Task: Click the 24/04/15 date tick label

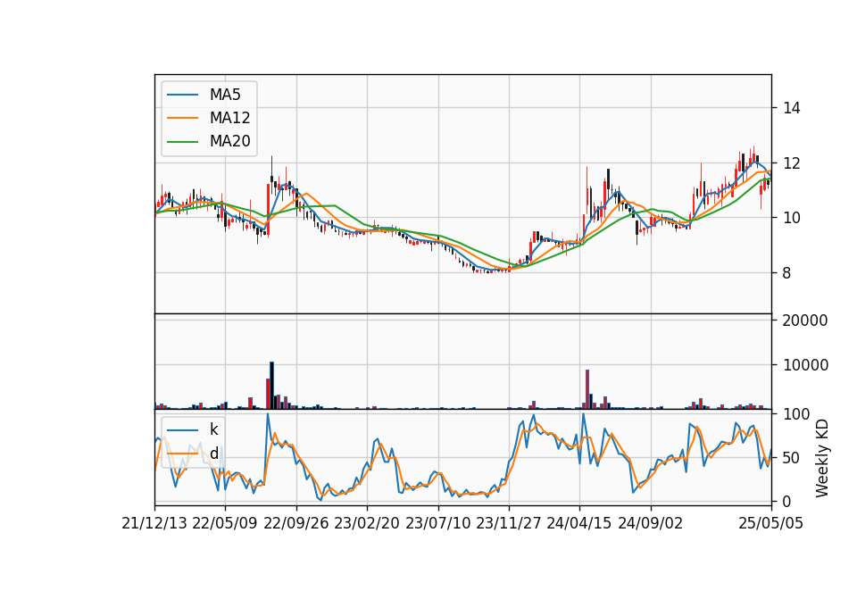Action: 578,523
